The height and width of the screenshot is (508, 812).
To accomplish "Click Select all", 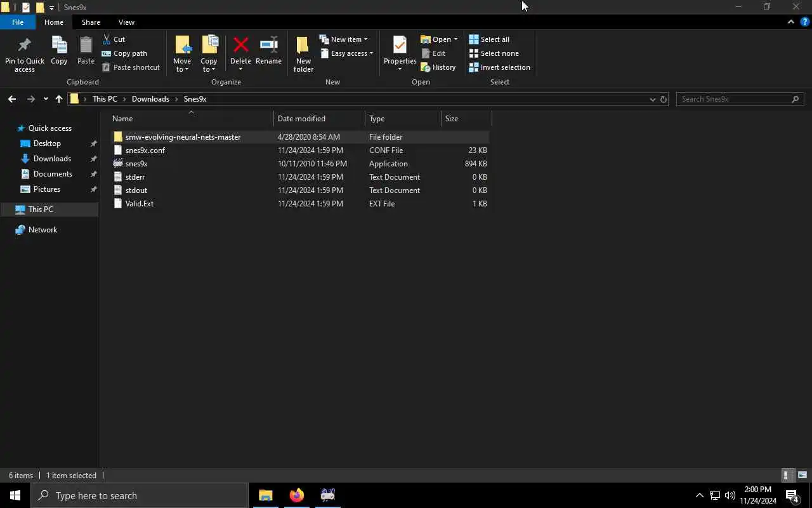I will [489, 39].
